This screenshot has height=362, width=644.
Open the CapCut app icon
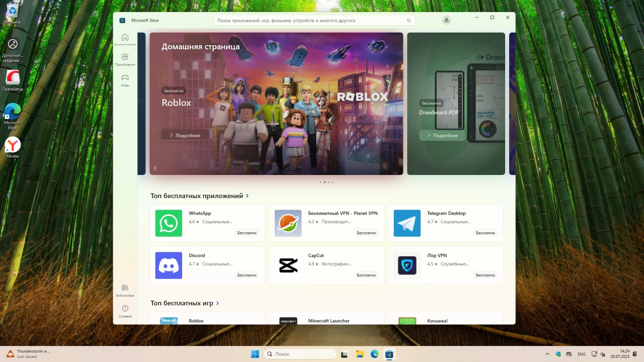tap(288, 265)
